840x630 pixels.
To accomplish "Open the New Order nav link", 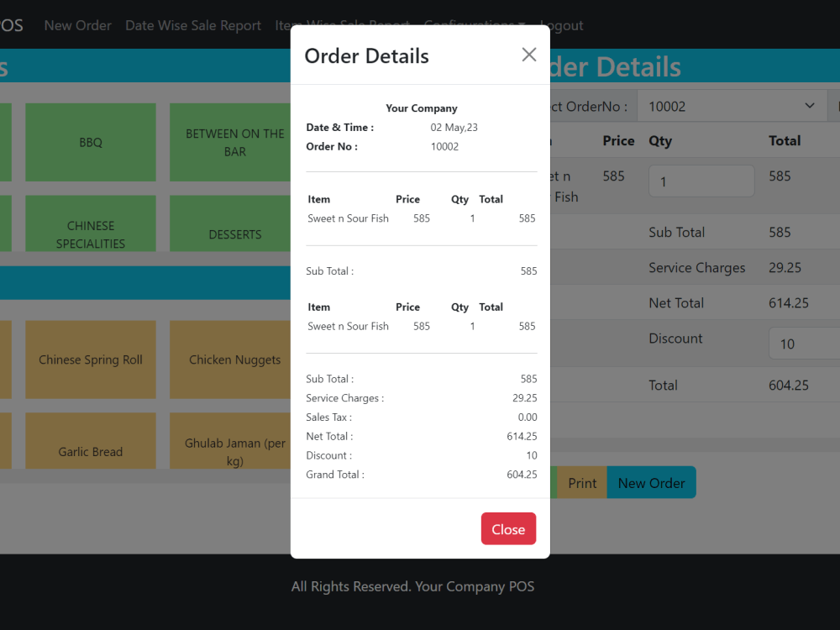I will pyautogui.click(x=77, y=26).
